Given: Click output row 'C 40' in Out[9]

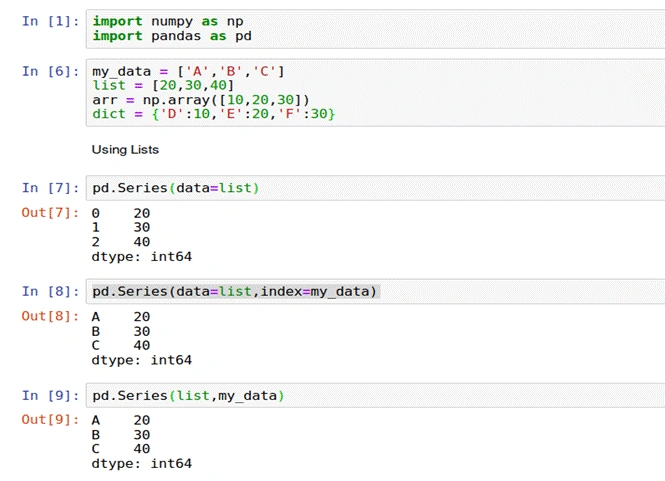Looking at the screenshot, I should [x=121, y=449].
